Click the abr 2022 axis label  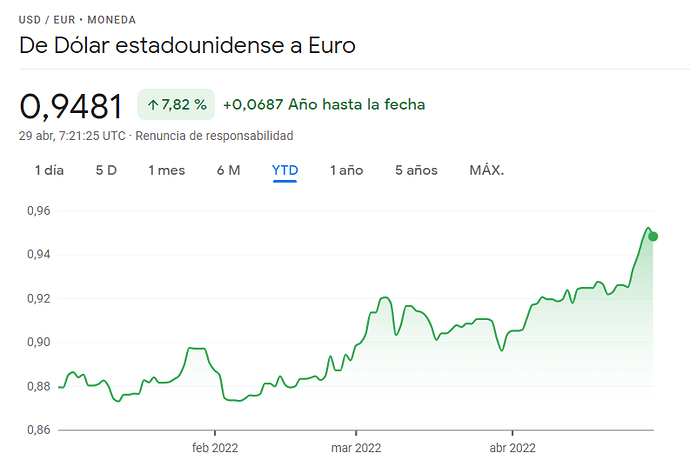pos(510,447)
